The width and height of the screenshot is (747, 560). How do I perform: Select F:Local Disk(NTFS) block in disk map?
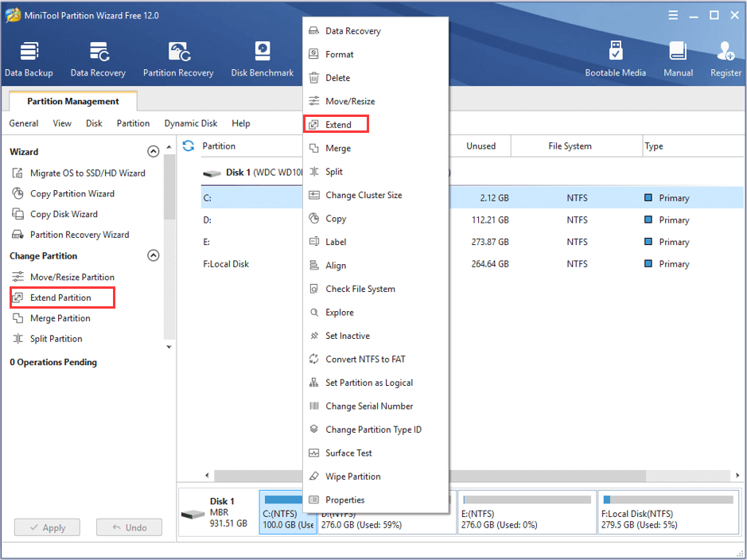[x=668, y=512]
